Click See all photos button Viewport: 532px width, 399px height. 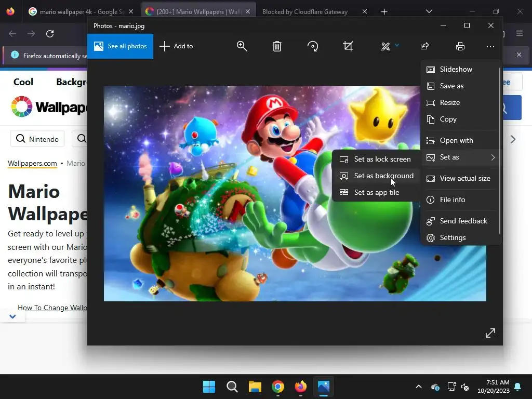click(120, 46)
